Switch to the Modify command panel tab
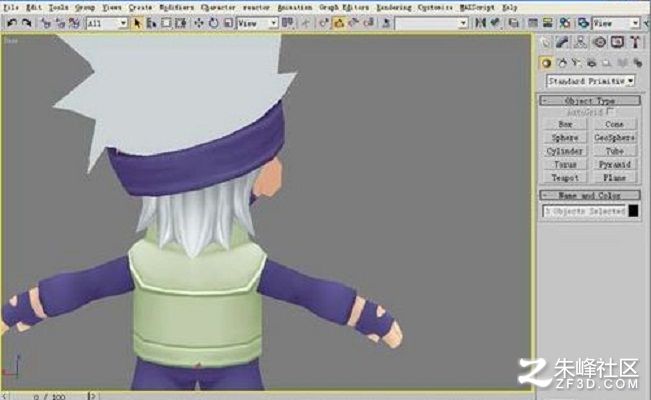Screen dimensions: 651x400 click(x=562, y=42)
